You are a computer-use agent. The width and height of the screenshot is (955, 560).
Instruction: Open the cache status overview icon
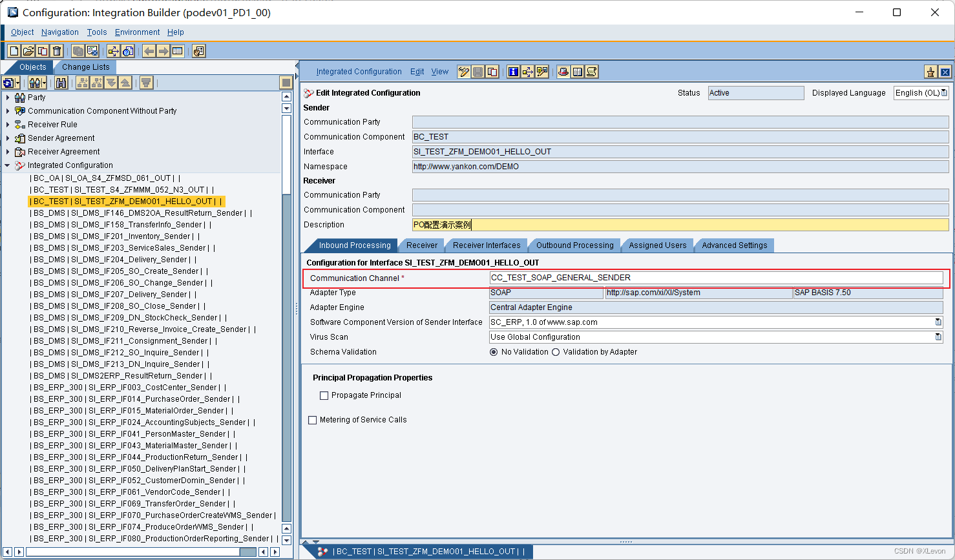click(128, 51)
